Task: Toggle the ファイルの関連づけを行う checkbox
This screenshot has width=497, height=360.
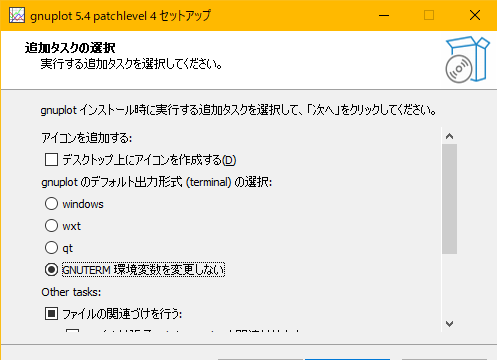Action: pos(51,314)
